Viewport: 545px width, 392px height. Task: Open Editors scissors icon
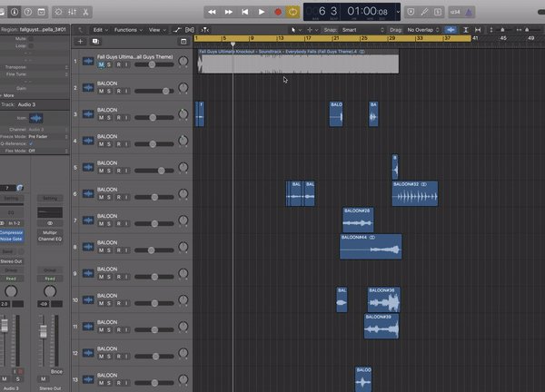coord(85,12)
